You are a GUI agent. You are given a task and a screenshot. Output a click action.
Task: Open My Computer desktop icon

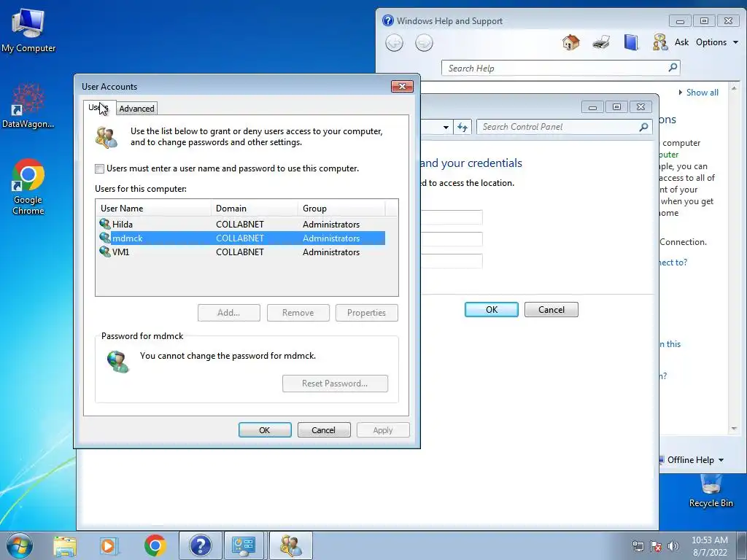(28, 31)
